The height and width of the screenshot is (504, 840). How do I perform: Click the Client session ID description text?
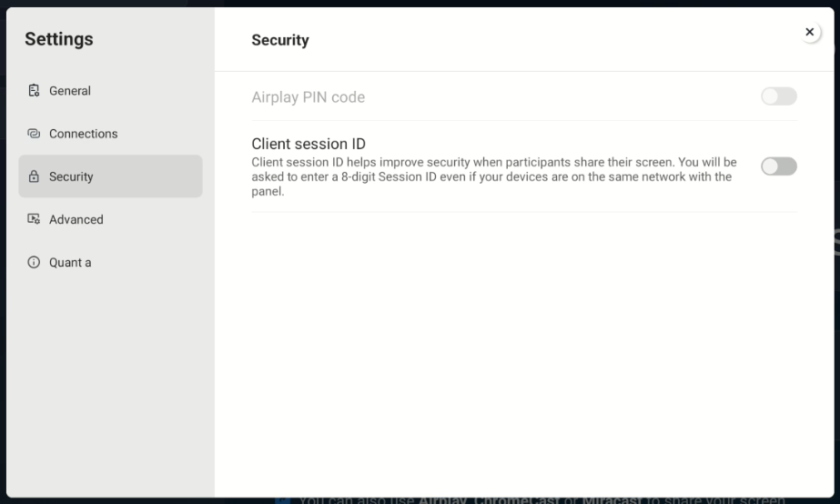point(493,176)
